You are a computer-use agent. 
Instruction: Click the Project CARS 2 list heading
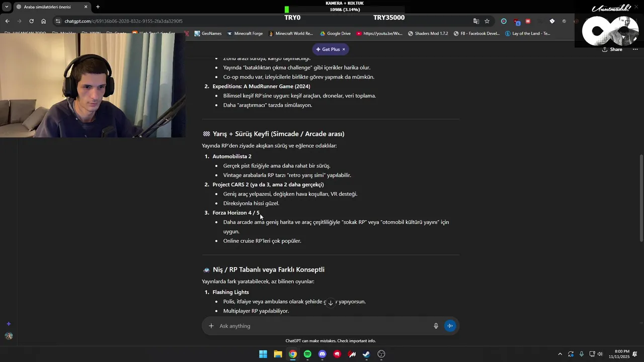[x=268, y=185]
